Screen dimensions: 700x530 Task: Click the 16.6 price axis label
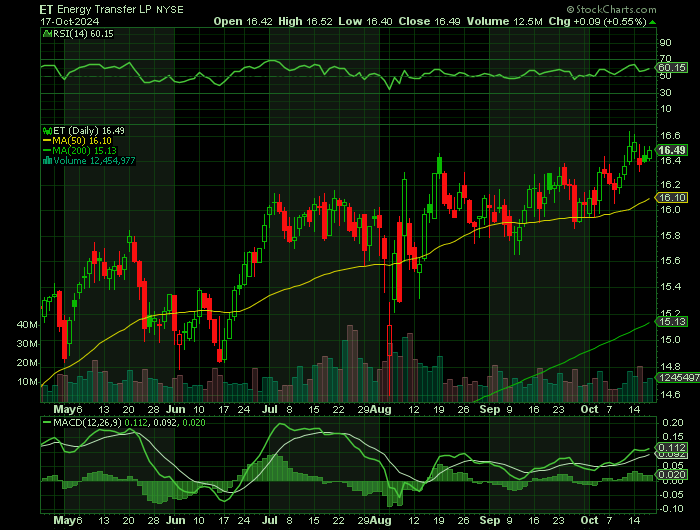pyautogui.click(x=671, y=135)
